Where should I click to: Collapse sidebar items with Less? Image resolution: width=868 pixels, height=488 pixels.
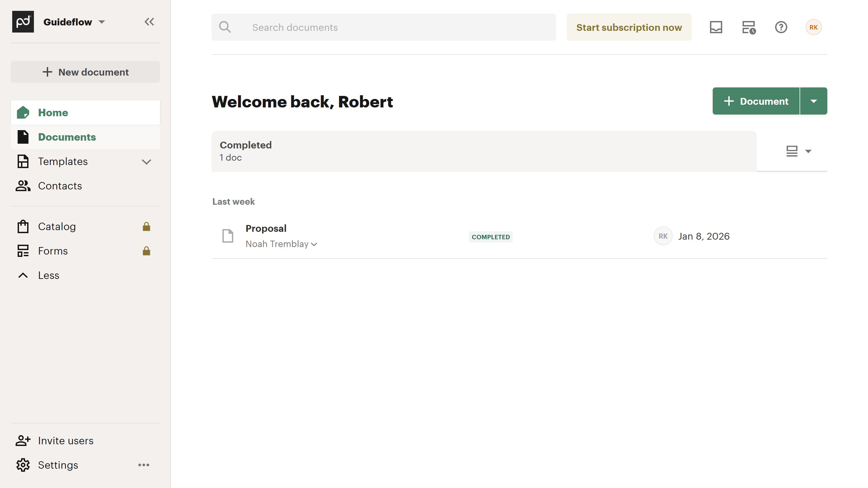(x=48, y=275)
